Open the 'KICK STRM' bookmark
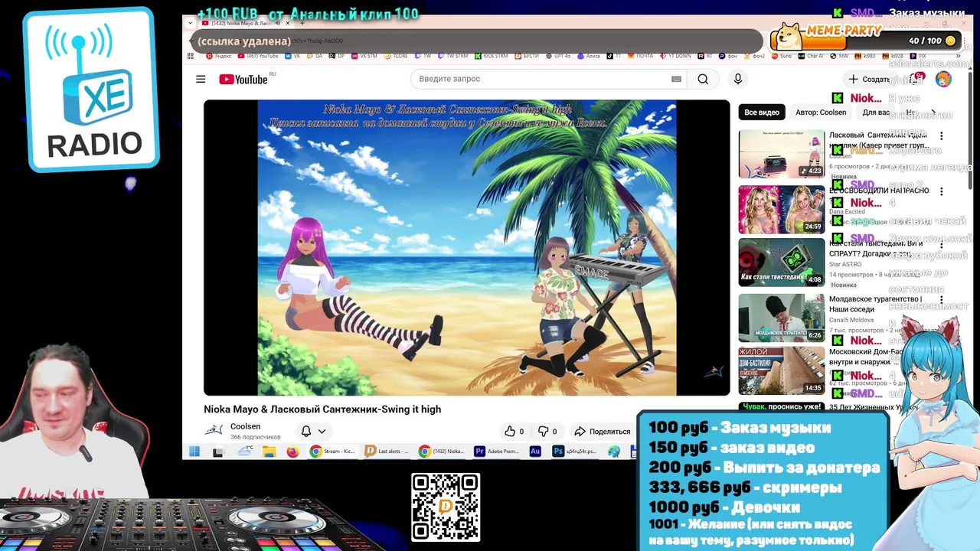980x551 pixels. (x=490, y=56)
